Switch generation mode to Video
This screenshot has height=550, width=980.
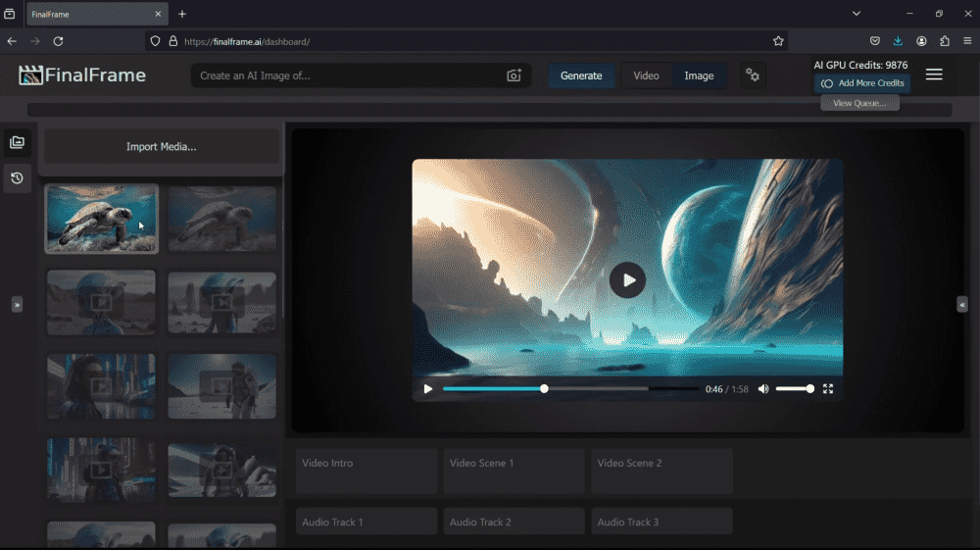coord(646,75)
